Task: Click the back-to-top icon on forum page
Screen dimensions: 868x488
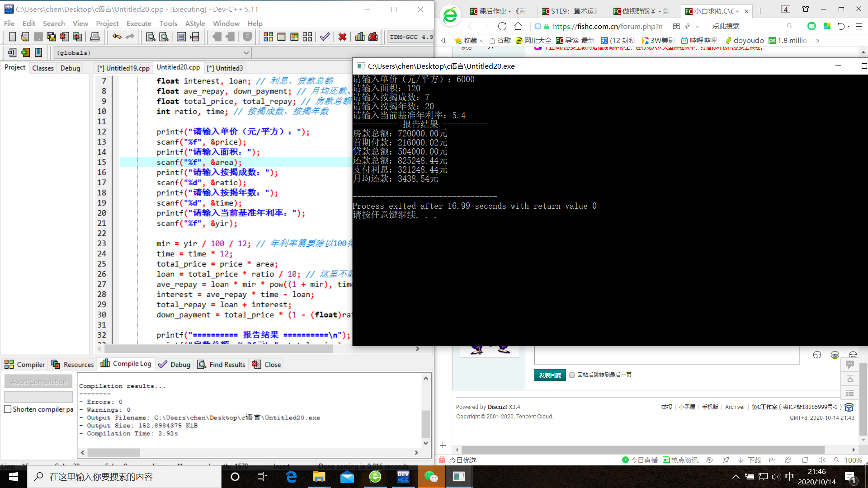Action: (850, 379)
